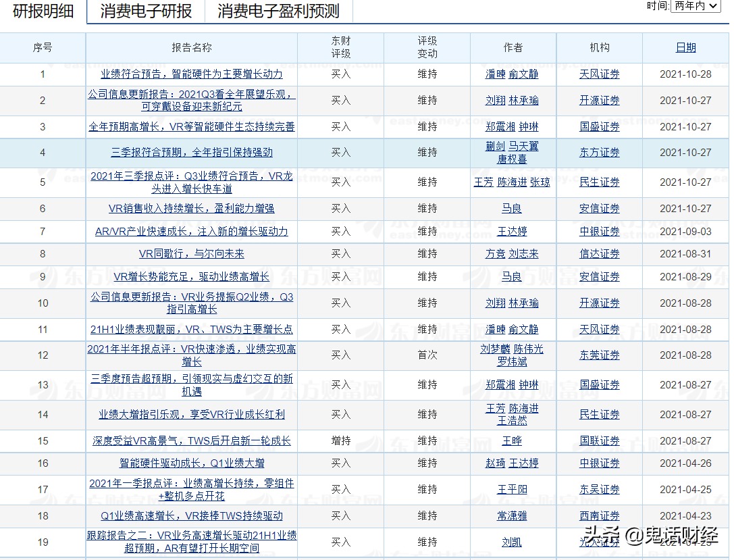The width and height of the screenshot is (734, 560).
Task: Click institution 东吴证券
Action: coord(600,489)
